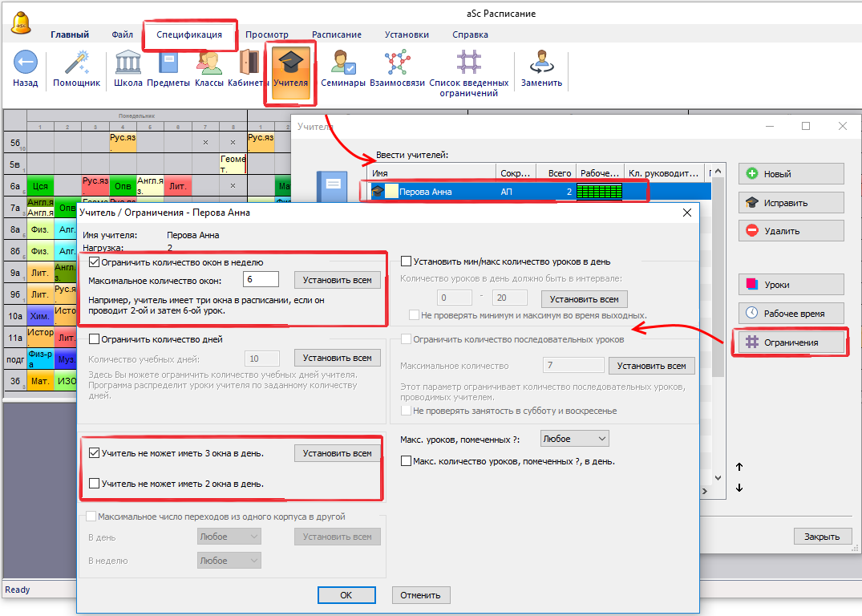Open the Взаимосвязи relations icon
The height and width of the screenshot is (616, 862).
click(x=395, y=63)
